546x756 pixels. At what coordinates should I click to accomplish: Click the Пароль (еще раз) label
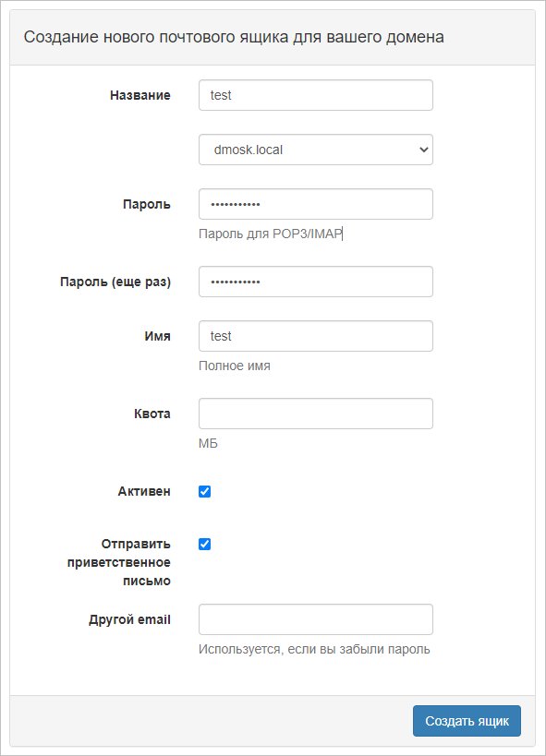point(115,282)
